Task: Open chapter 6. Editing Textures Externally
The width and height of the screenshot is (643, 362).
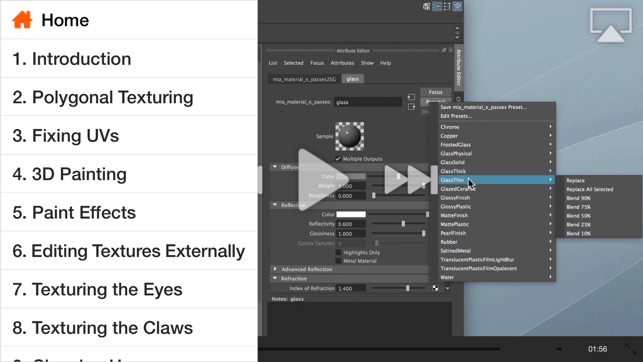Action: pos(129,251)
